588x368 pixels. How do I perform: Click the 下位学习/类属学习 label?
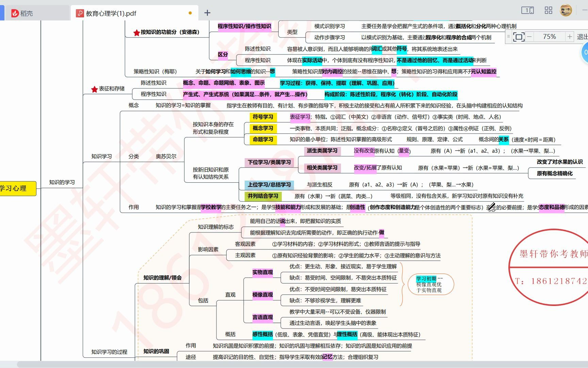point(269,162)
